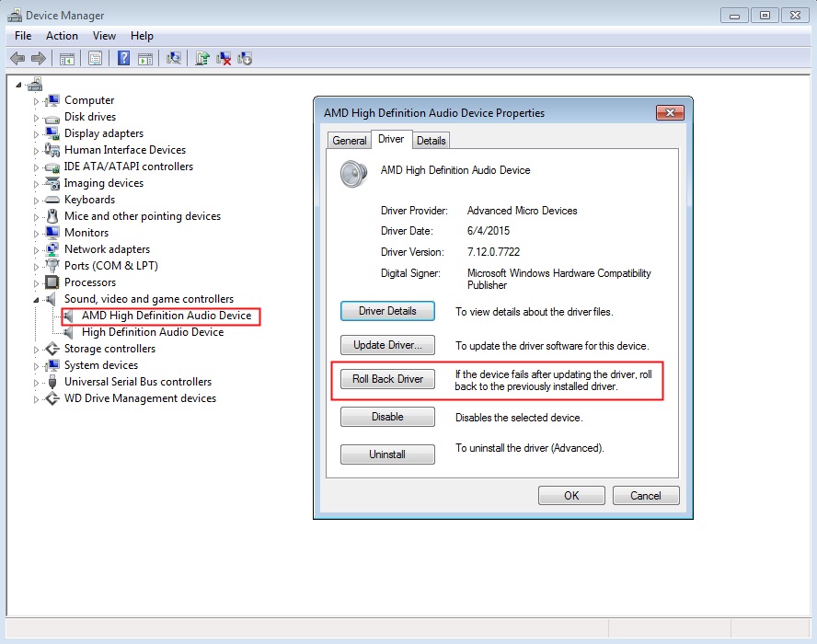Open the Action menu
The height and width of the screenshot is (644, 817).
62,36
